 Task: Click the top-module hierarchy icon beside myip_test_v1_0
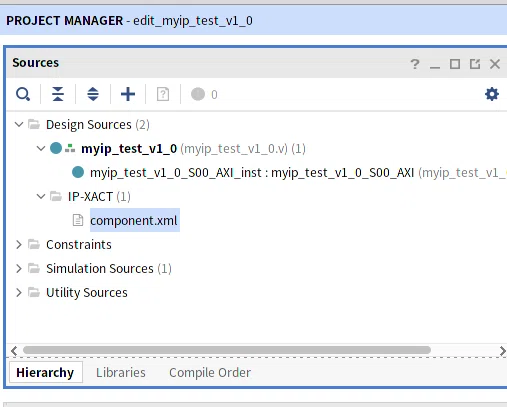coord(70,148)
